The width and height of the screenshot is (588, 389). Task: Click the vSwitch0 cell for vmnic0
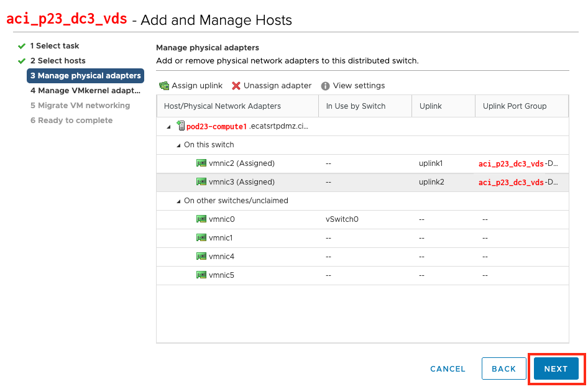coord(342,219)
